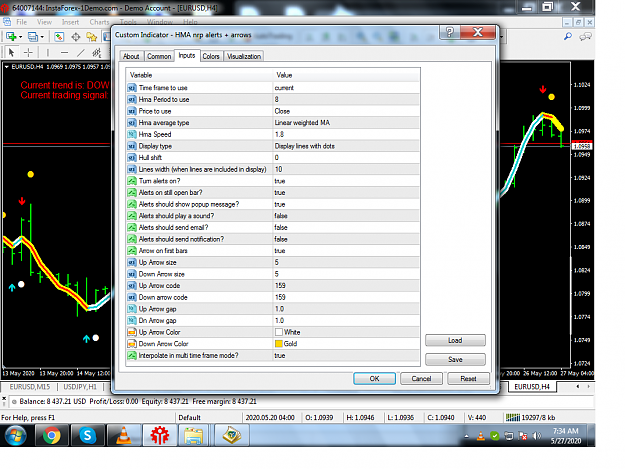This screenshot has width=625, height=469.
Task: Select the crosshair drawing tool
Action: point(28,52)
